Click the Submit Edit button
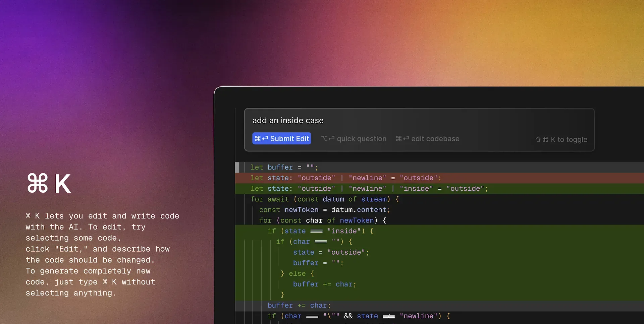 click(281, 139)
